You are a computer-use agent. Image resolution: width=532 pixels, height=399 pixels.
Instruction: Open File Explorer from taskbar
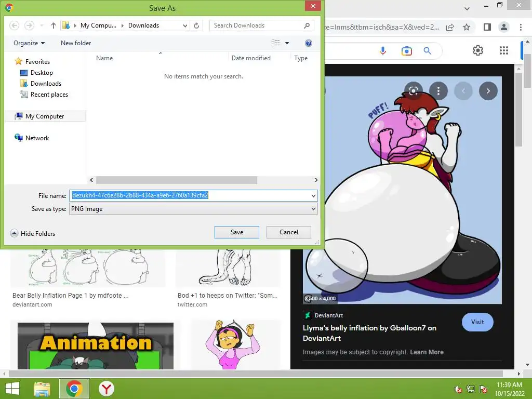(x=42, y=389)
